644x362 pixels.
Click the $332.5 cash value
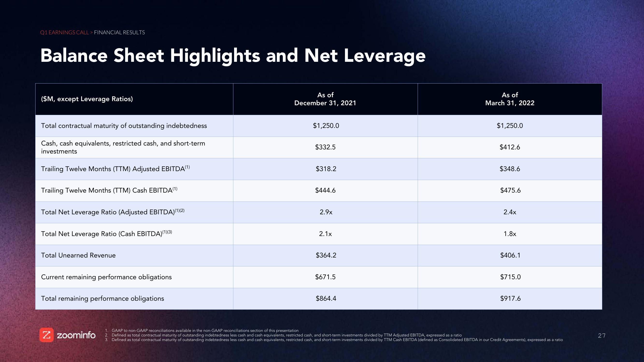pos(325,147)
